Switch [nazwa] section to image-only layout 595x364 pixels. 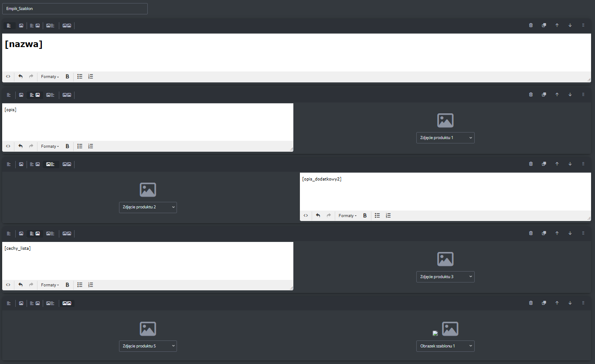21,25
